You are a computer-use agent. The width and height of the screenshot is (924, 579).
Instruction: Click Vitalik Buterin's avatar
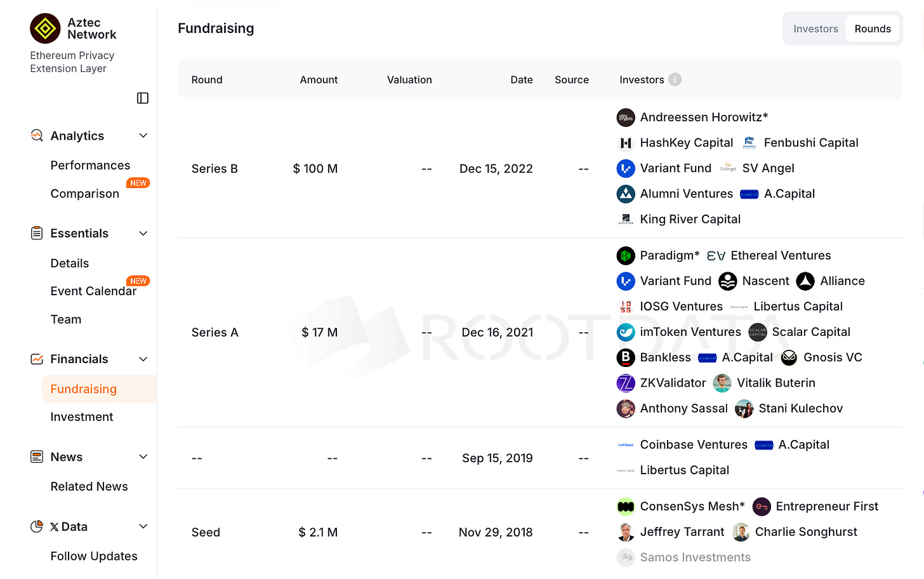click(x=722, y=383)
